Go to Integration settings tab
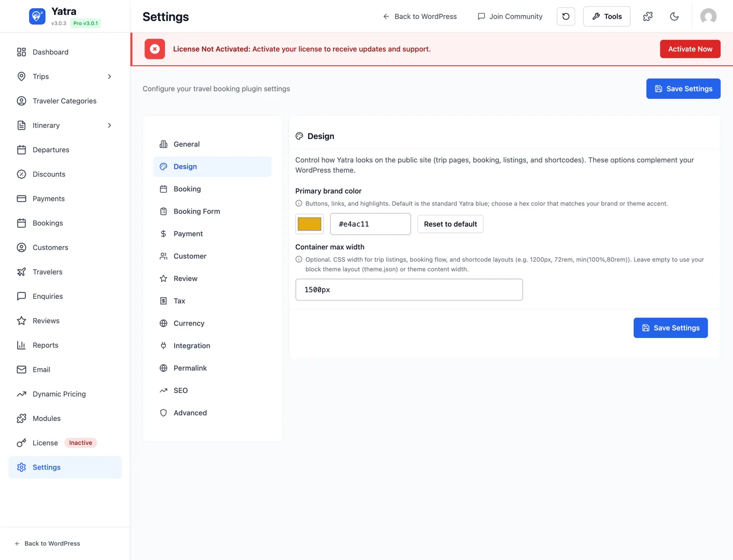 [x=212, y=346]
